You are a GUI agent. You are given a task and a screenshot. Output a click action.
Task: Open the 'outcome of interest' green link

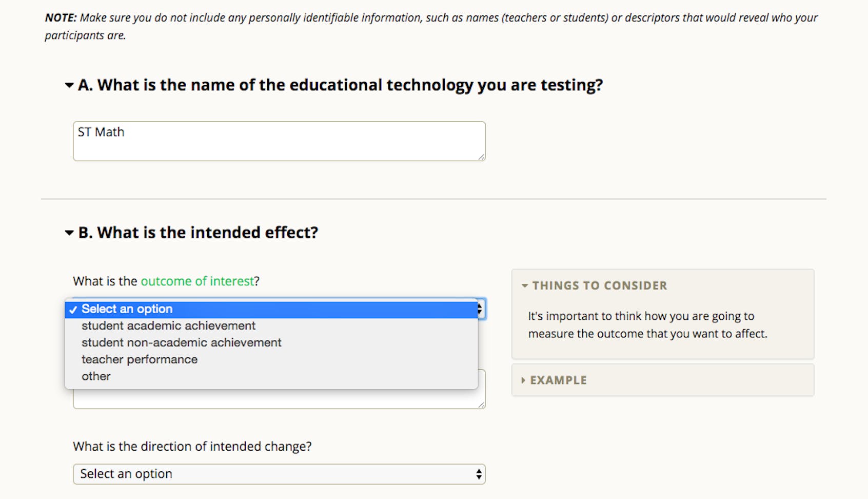pyautogui.click(x=197, y=281)
